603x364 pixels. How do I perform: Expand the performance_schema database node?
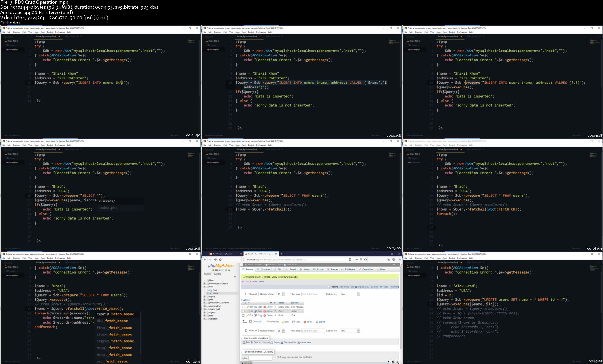[x=205, y=303]
